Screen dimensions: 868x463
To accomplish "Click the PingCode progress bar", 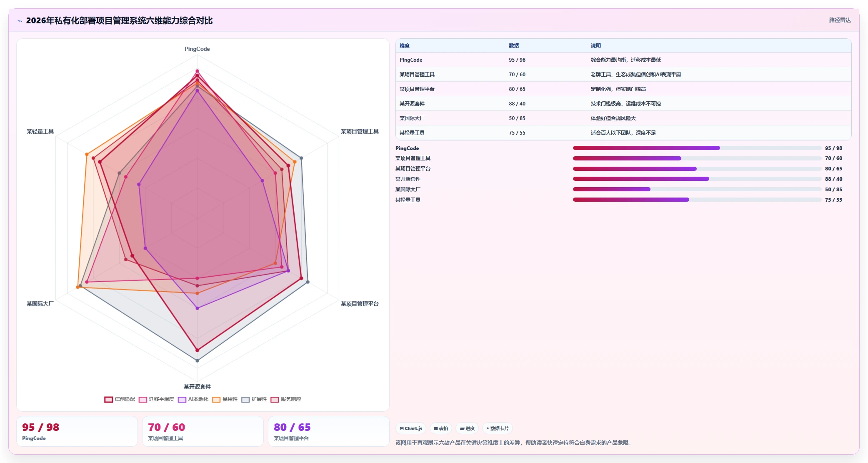I will pyautogui.click(x=697, y=148).
